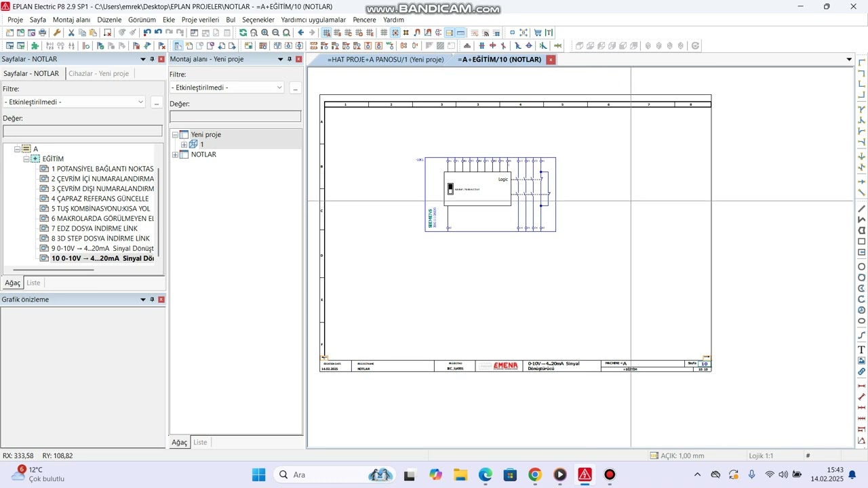Open the Proje menu

(15, 20)
